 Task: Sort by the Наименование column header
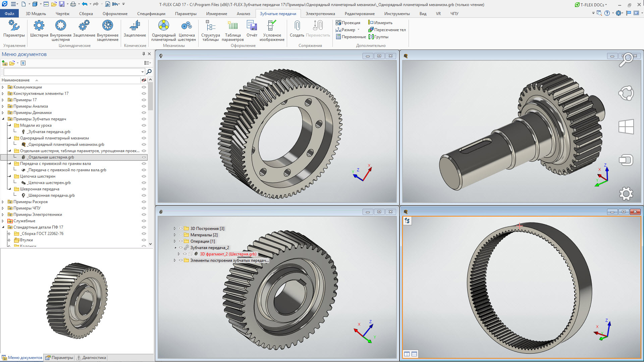tap(16, 80)
